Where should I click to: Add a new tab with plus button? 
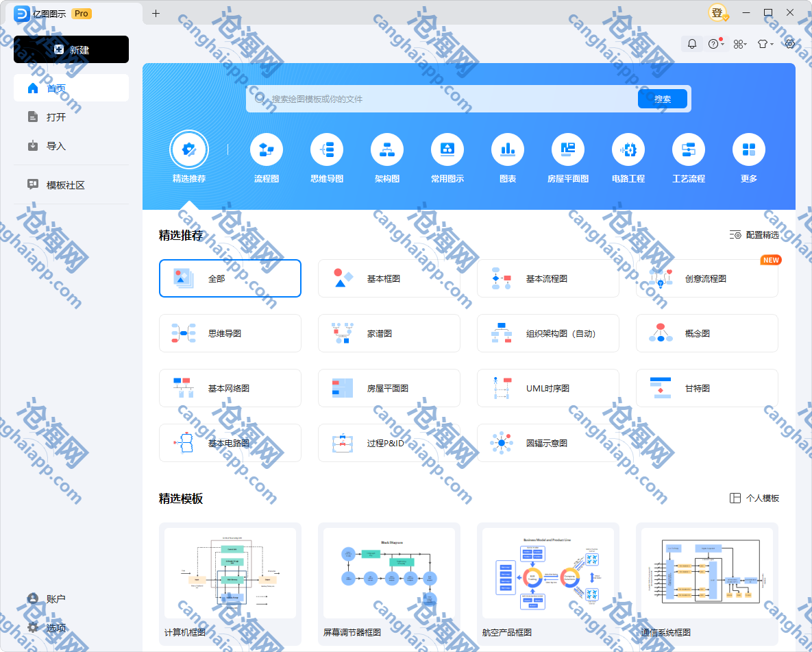point(156,13)
